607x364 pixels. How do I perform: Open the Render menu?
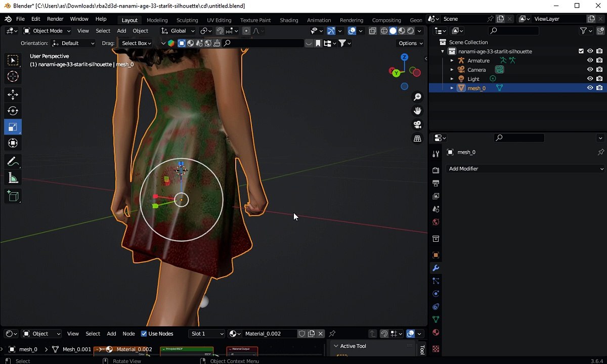[x=55, y=19]
